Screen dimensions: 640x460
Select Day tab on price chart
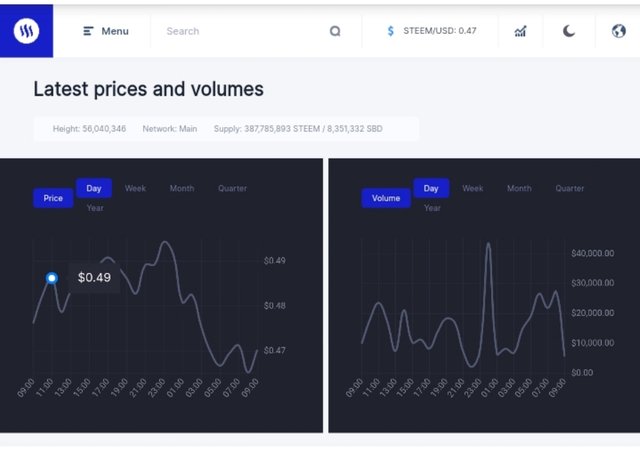(94, 188)
